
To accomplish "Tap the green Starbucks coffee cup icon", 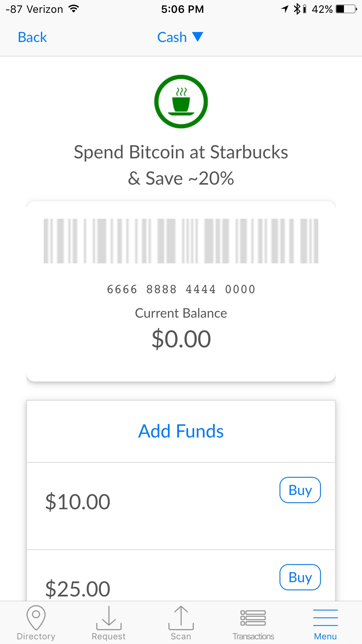I will click(x=181, y=101).
